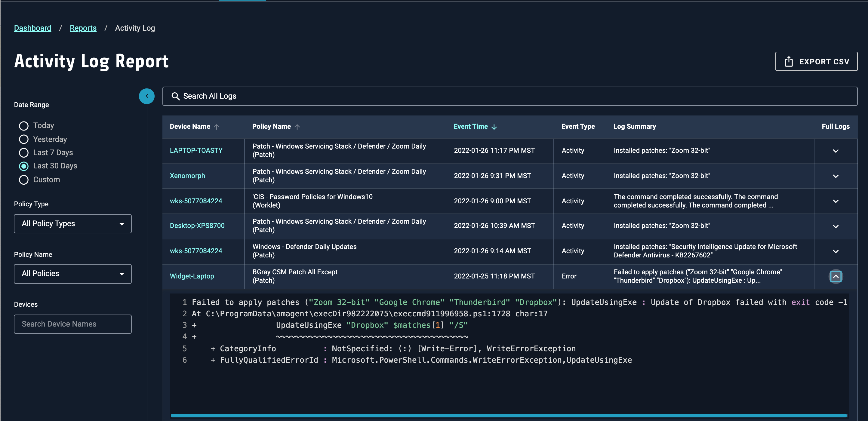
Task: Open Desktop-XPS8700 device link
Action: pyautogui.click(x=197, y=226)
